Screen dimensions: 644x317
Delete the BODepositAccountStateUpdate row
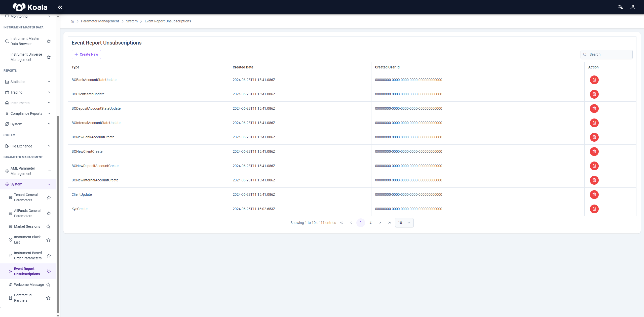click(x=594, y=108)
